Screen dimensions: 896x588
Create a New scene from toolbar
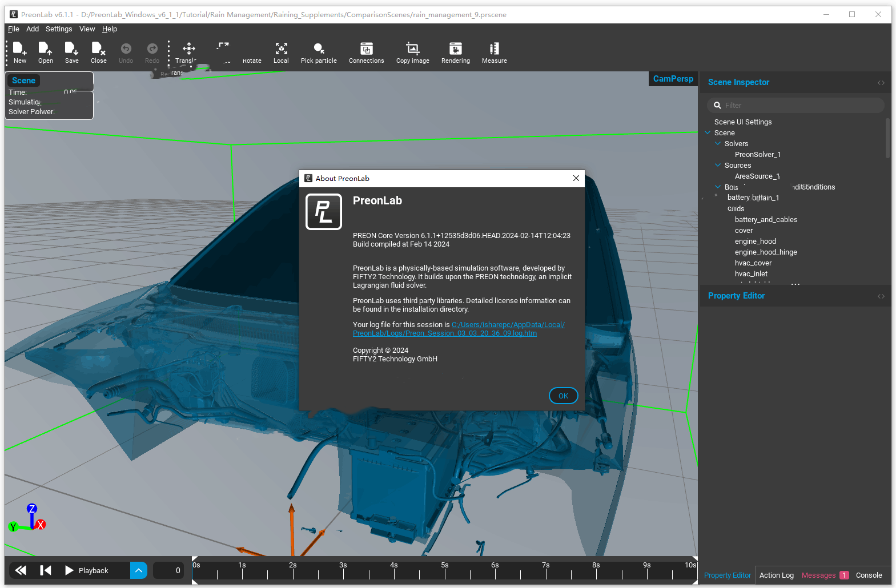coord(20,53)
